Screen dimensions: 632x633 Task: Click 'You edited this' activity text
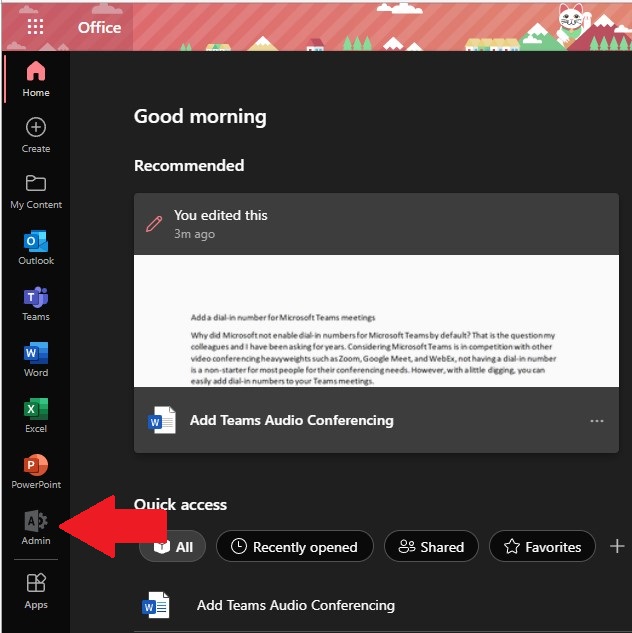click(220, 215)
